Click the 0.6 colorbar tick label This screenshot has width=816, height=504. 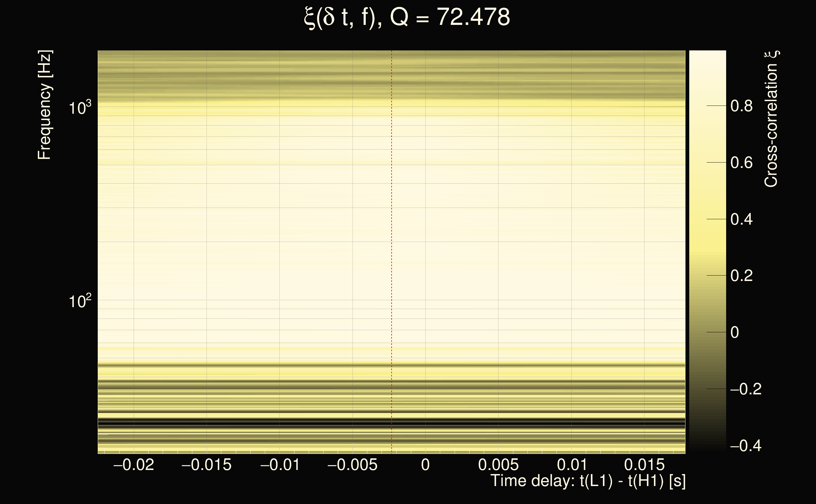[741, 163]
